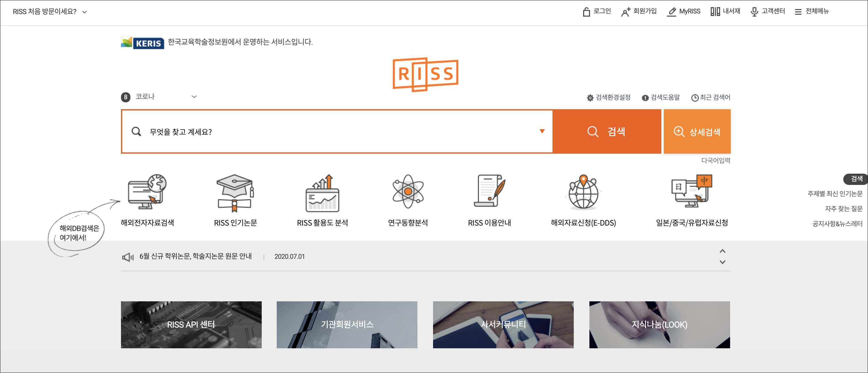Open 내서재 bookshelf icon
The width and height of the screenshot is (868, 373).
(715, 12)
